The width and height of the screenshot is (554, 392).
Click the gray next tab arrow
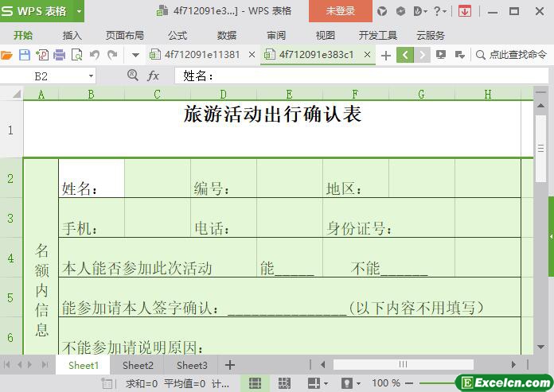coord(422,55)
